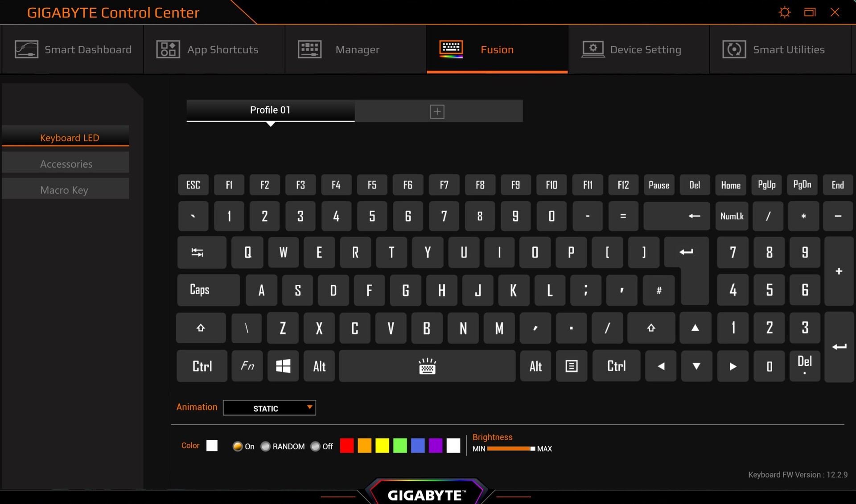Select the numpad plus key

click(839, 271)
